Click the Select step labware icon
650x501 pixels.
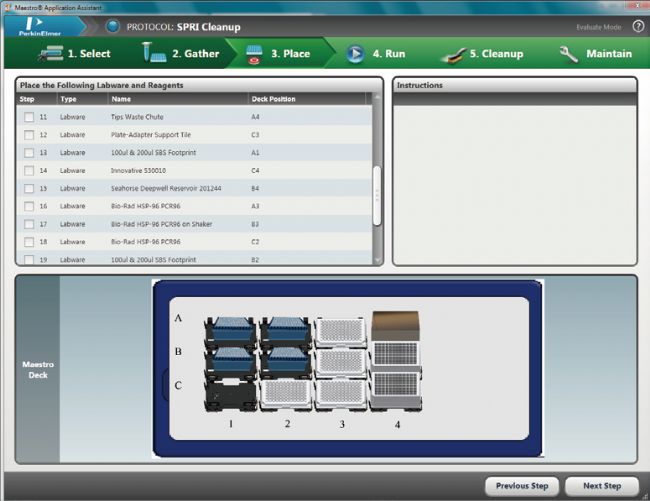coord(51,53)
